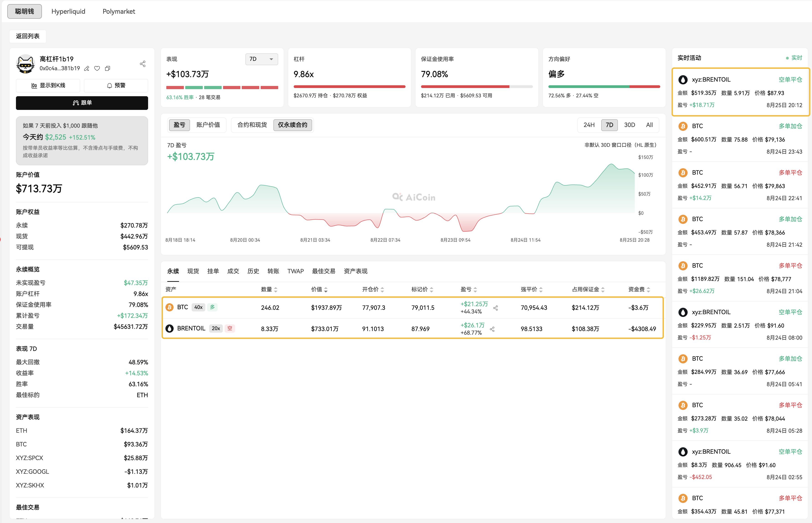
Task: Click the red leverage bar under 9.86x
Action: pyautogui.click(x=349, y=87)
